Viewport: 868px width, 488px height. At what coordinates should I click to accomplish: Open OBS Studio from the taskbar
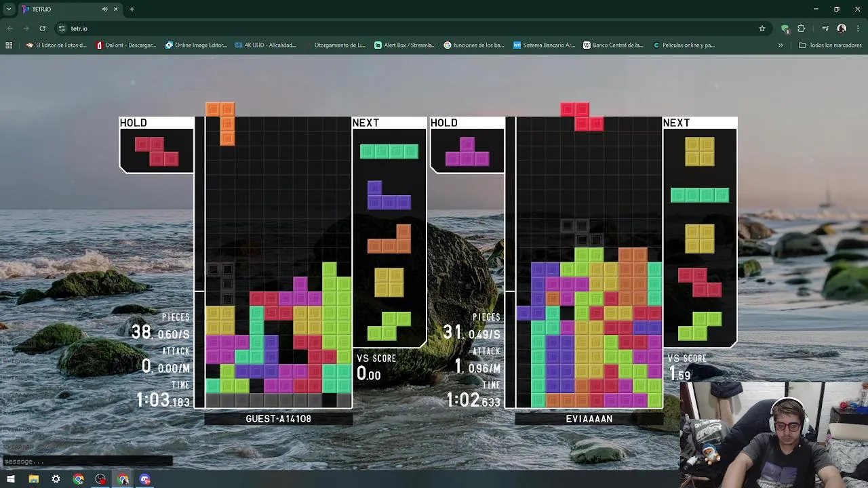tap(100, 479)
